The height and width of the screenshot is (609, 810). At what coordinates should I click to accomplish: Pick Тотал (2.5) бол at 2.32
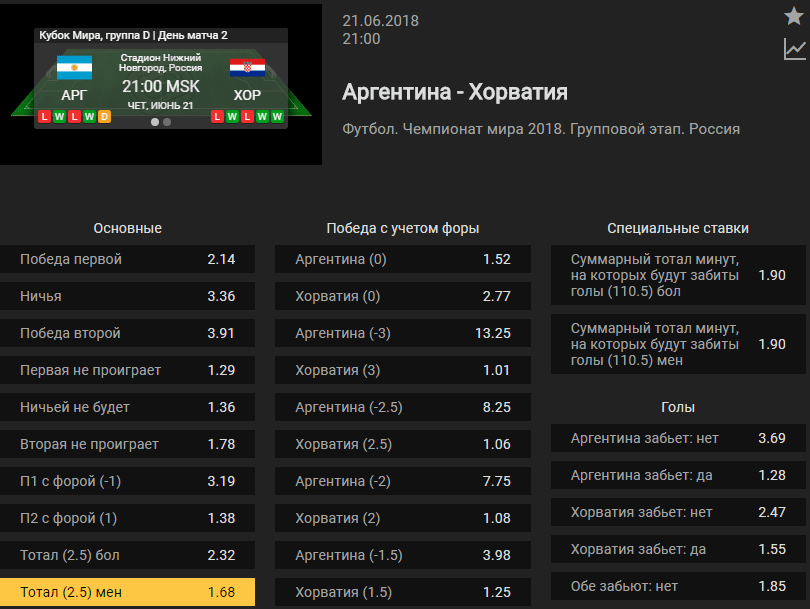[x=128, y=555]
